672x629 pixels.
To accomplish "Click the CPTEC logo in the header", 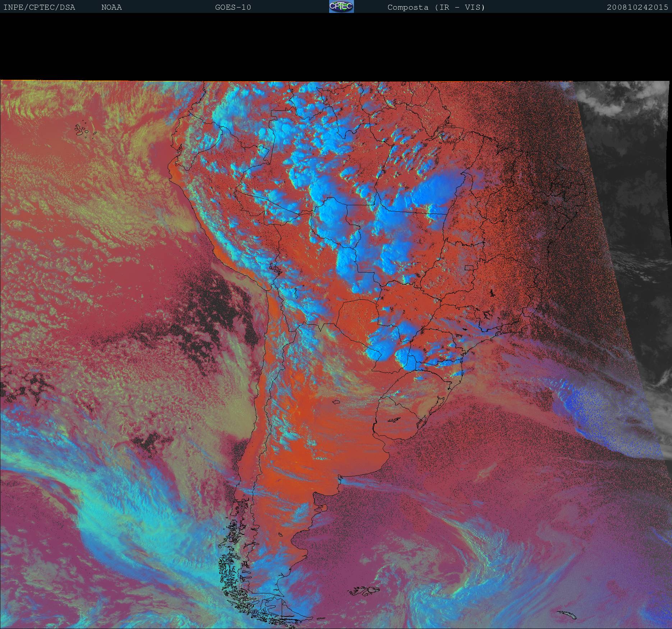I will click(341, 6).
